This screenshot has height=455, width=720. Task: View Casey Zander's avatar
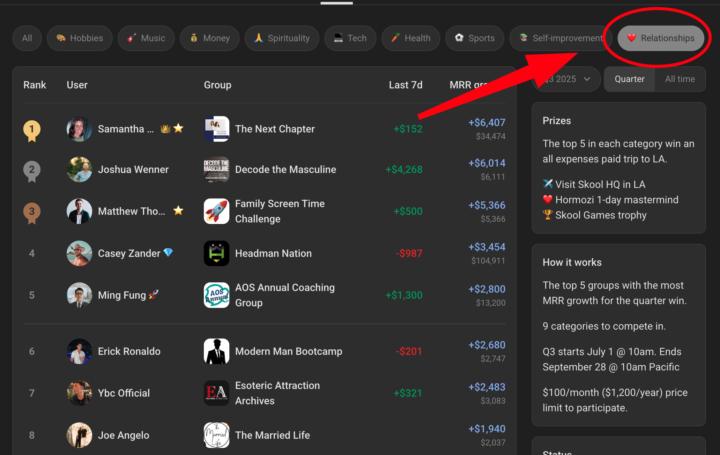(79, 253)
